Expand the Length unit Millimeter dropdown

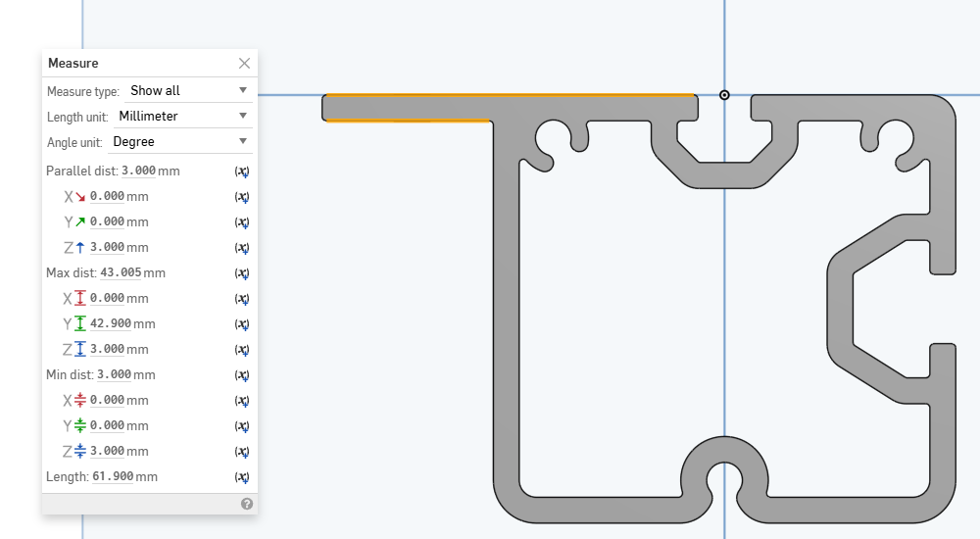182,116
